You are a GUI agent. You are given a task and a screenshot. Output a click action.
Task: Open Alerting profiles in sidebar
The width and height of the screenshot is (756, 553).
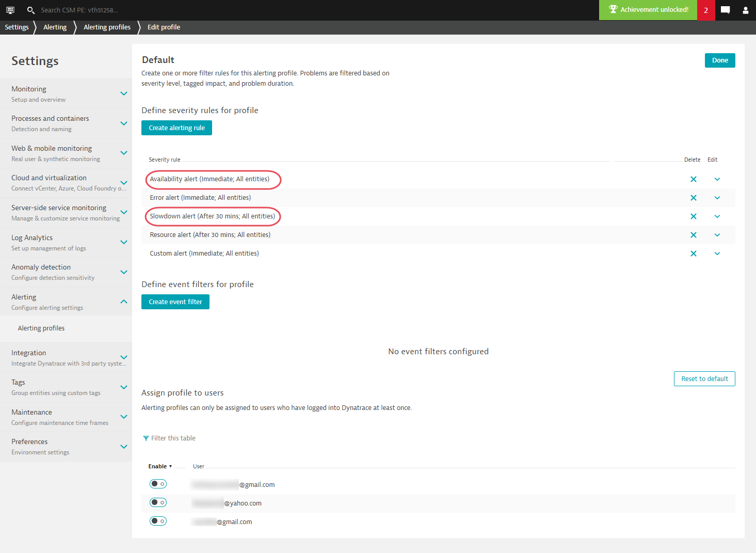point(41,328)
